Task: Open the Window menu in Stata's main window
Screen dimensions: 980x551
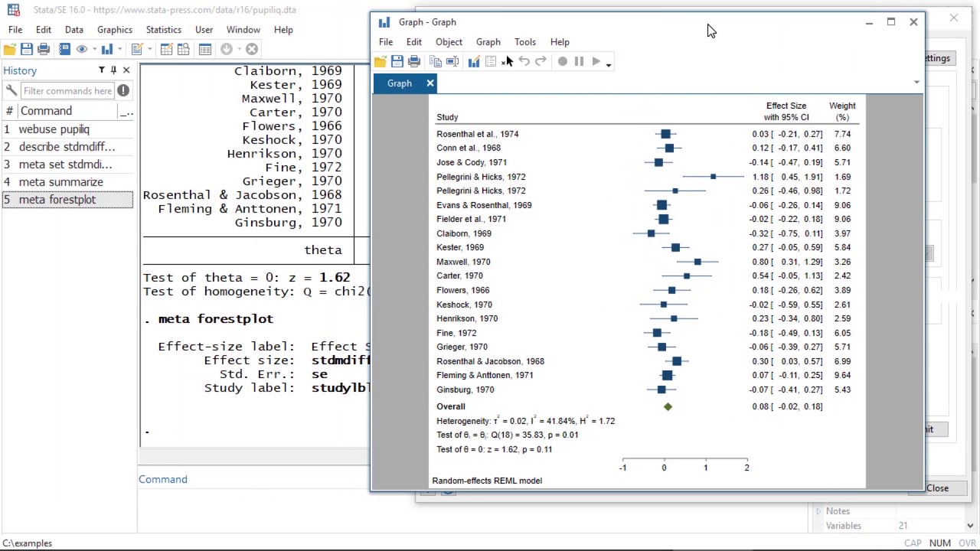Action: [243, 30]
